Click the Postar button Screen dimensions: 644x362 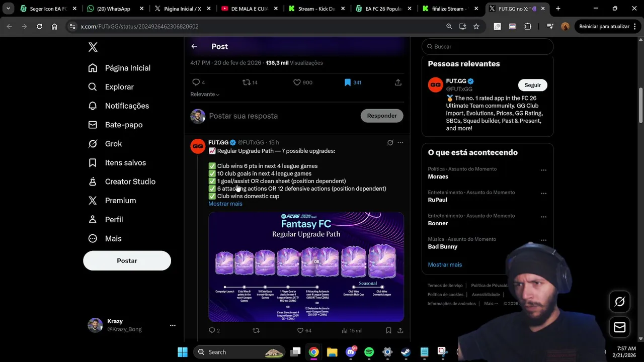pyautogui.click(x=127, y=261)
